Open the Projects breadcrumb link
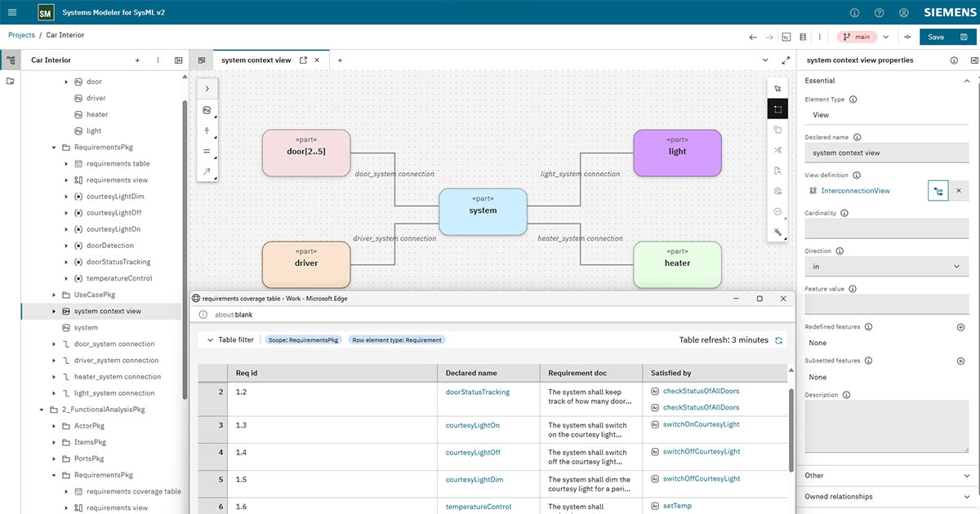Viewport: 980px width, 514px height. pos(21,35)
